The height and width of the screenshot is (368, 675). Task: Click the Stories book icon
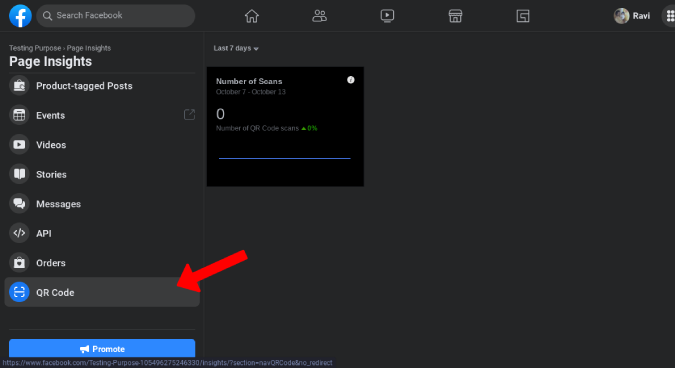(19, 174)
